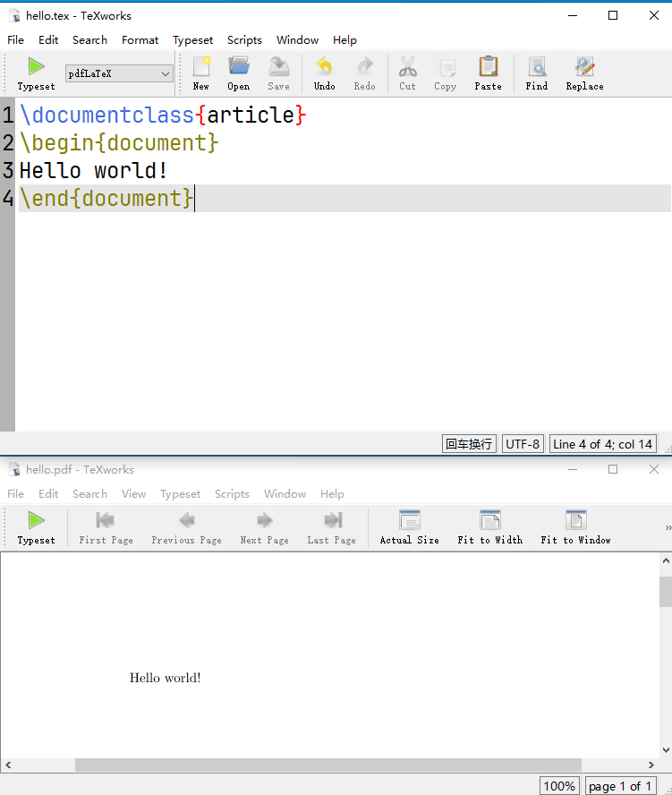Create a new document with New icon
The height and width of the screenshot is (795, 672).
(201, 74)
